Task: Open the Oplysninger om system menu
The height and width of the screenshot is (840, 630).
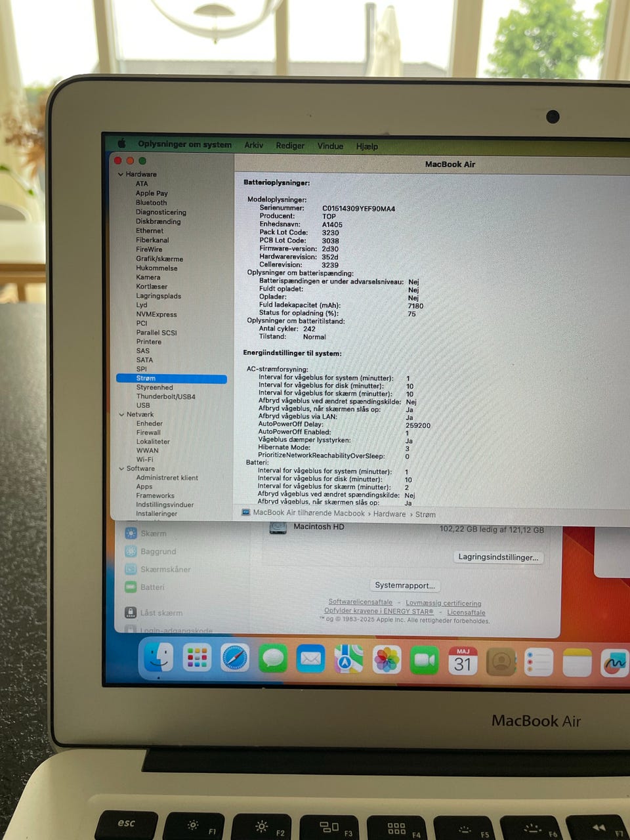Action: click(184, 144)
